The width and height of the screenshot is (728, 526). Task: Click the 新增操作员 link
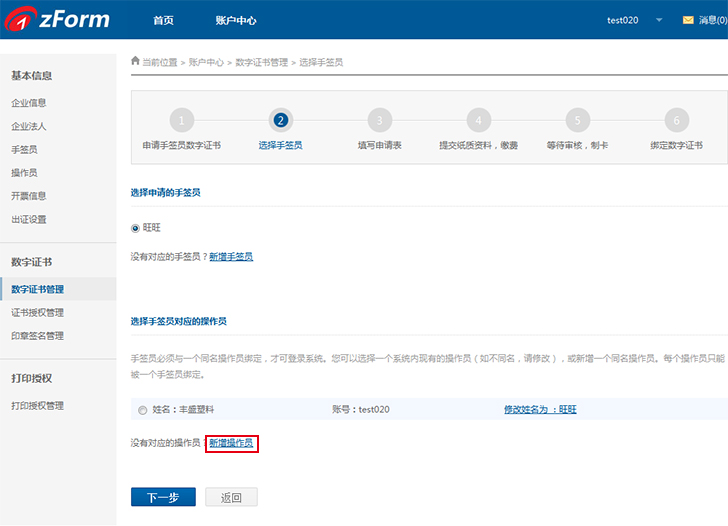[231, 443]
